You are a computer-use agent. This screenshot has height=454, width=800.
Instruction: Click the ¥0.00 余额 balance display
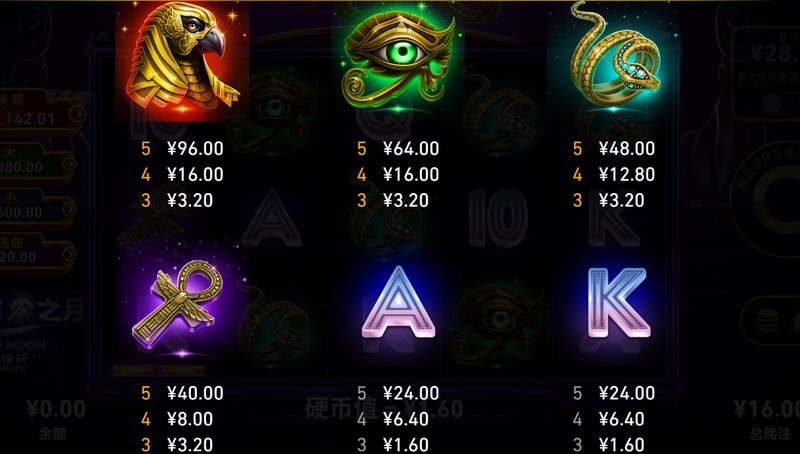55,419
